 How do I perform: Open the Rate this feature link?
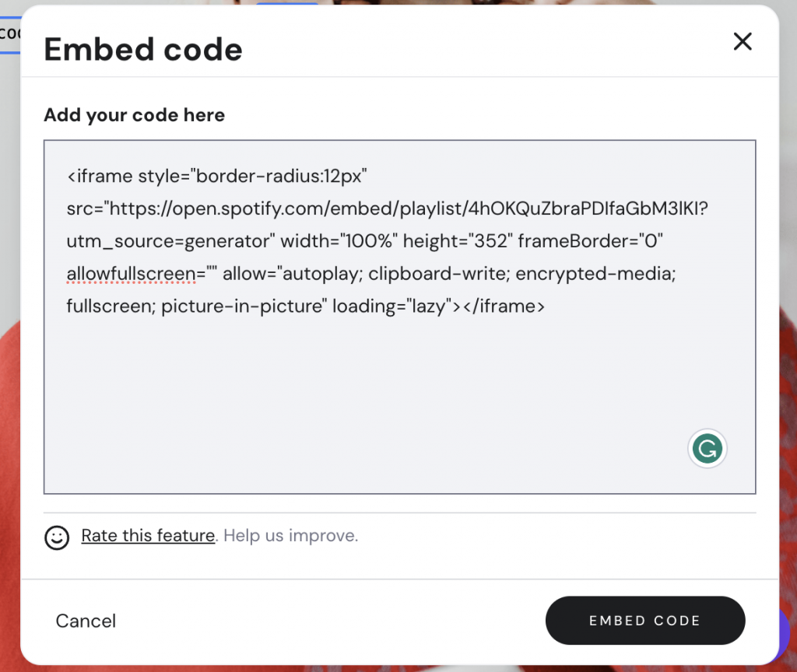(148, 536)
